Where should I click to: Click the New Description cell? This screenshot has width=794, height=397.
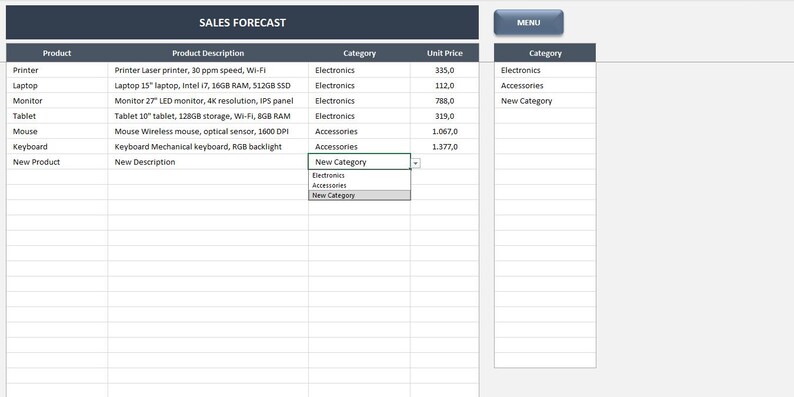pyautogui.click(x=208, y=162)
